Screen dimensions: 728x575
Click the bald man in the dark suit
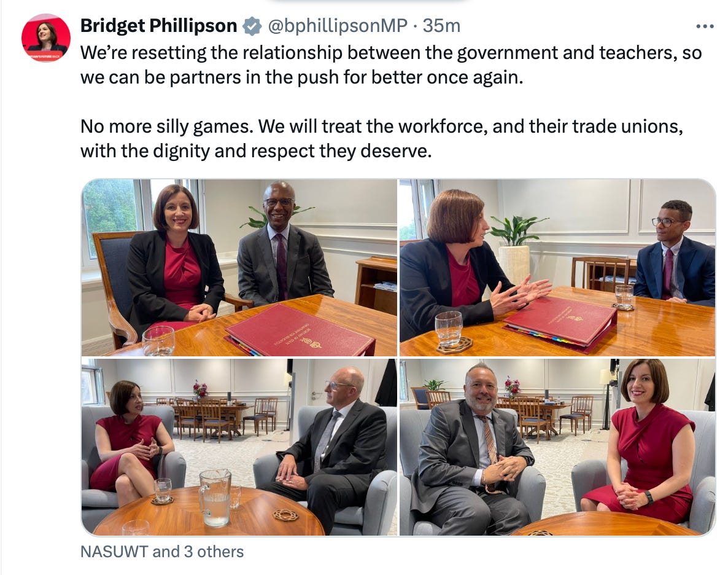point(330,448)
